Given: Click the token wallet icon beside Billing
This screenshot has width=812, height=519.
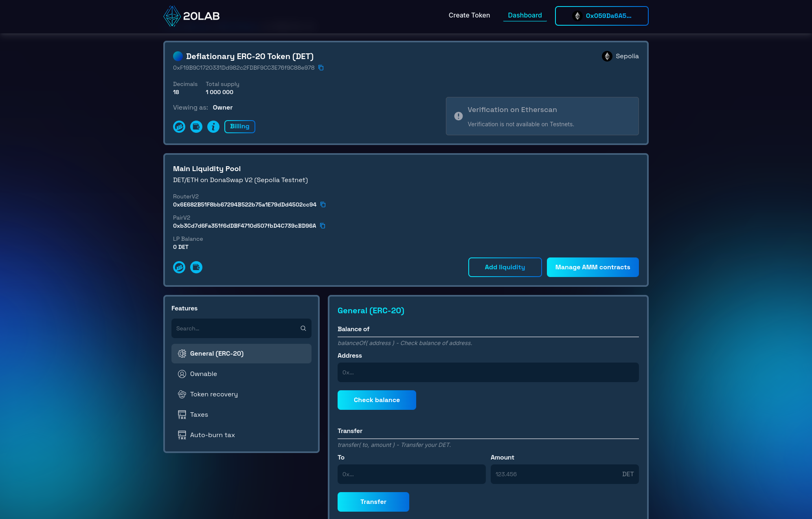Looking at the screenshot, I should (196, 127).
